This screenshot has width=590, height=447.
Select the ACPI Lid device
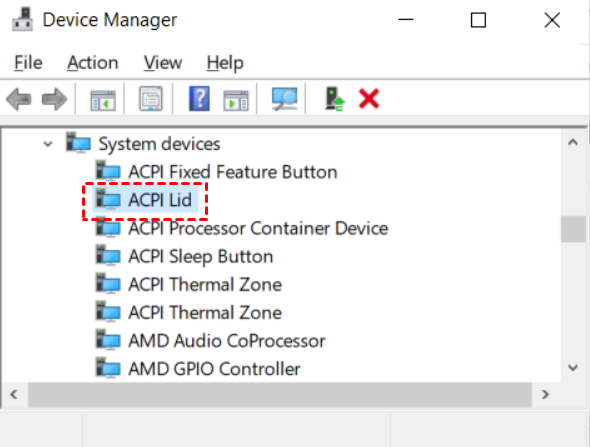point(160,200)
